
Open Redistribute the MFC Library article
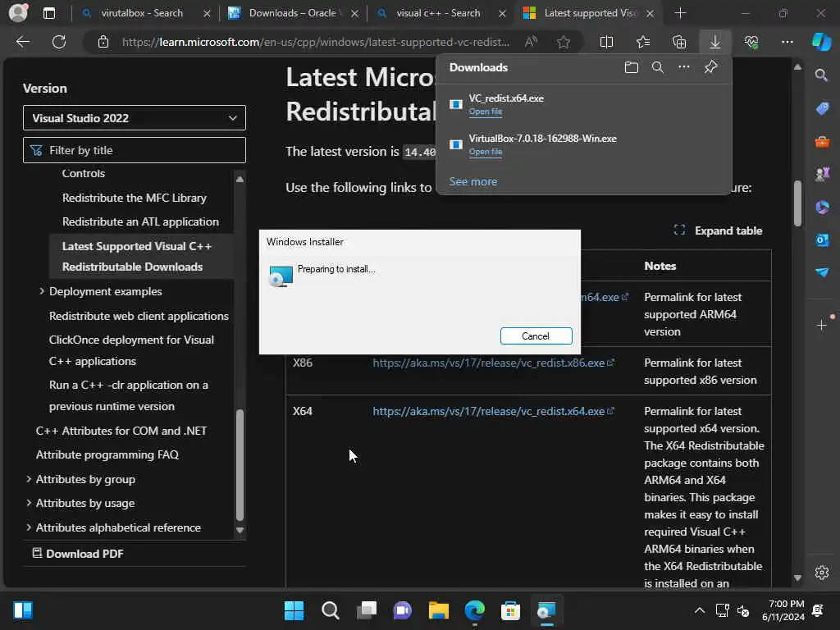point(135,198)
